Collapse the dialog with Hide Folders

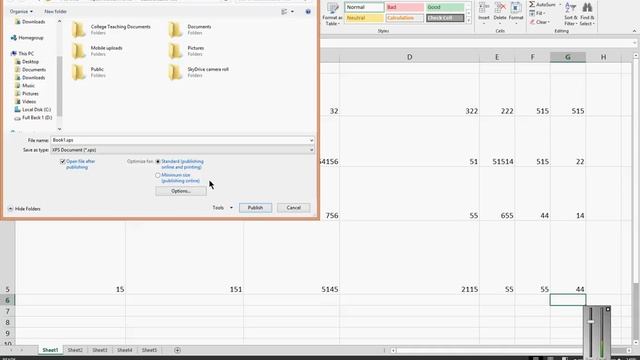tap(24, 209)
